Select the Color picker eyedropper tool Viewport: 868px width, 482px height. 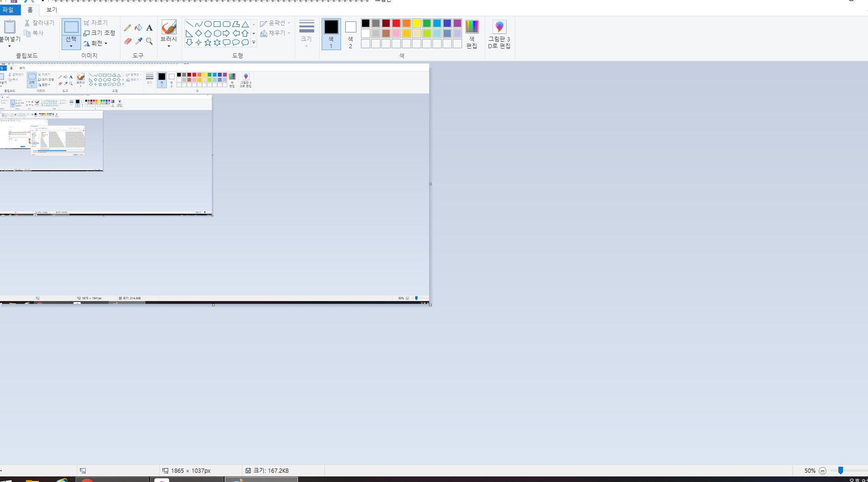pos(139,41)
